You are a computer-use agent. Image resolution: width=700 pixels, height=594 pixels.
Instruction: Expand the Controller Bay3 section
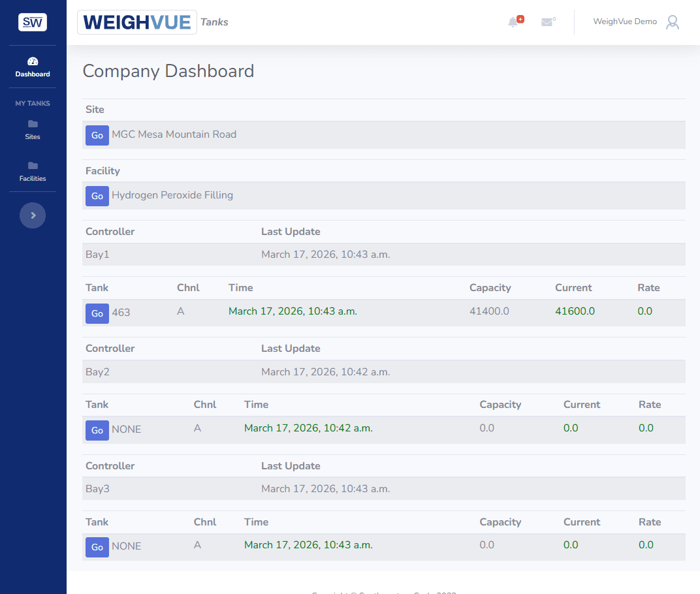110,465
